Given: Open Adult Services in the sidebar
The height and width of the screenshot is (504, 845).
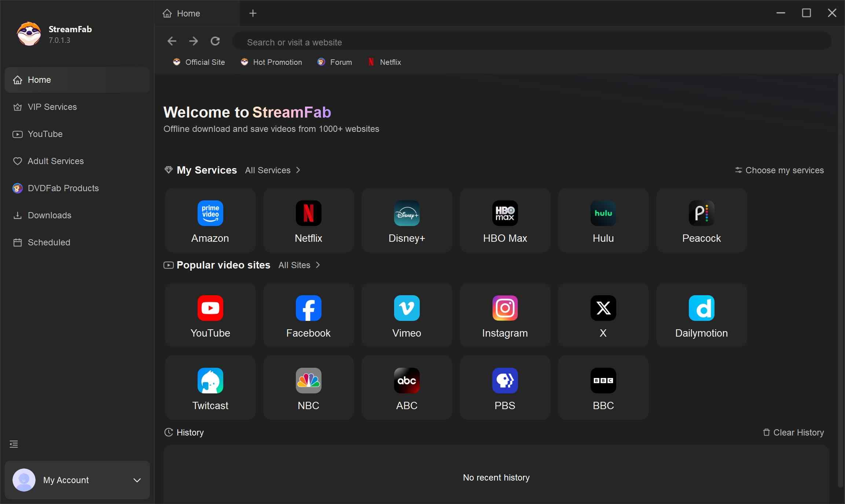Looking at the screenshot, I should pyautogui.click(x=55, y=161).
